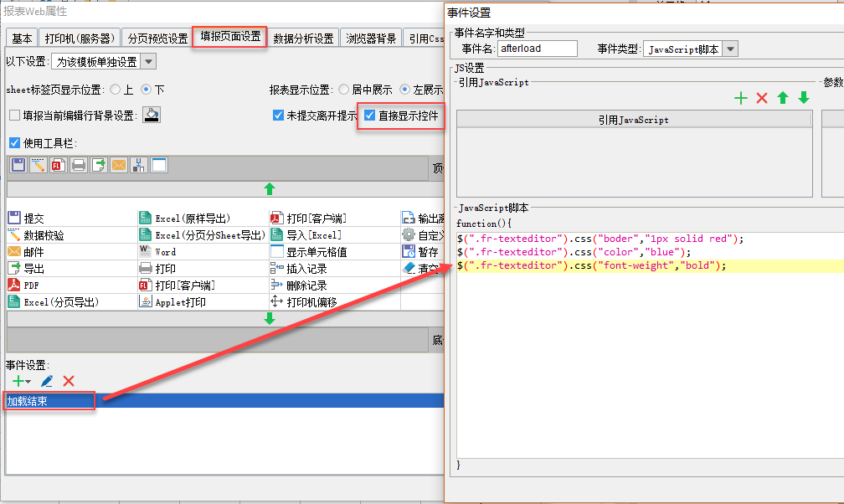Open the 事件类型 JavaScript脚本 dropdown
844x504 pixels.
(x=730, y=49)
